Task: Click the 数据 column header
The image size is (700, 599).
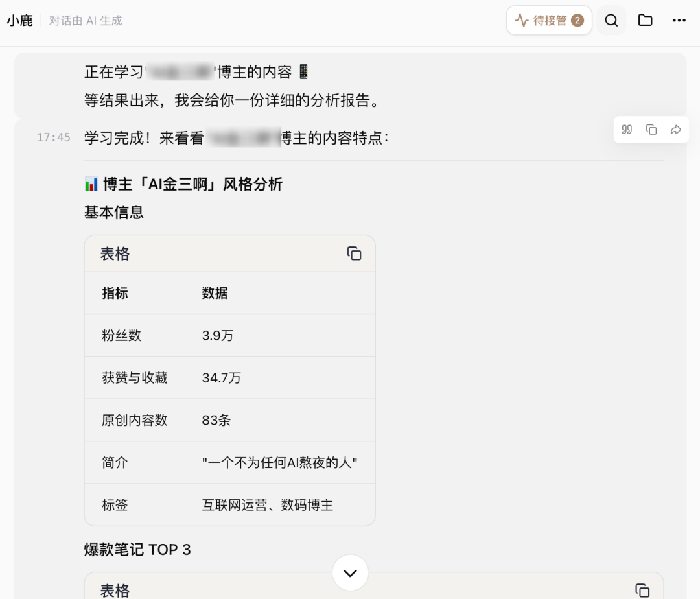Action: 215,293
